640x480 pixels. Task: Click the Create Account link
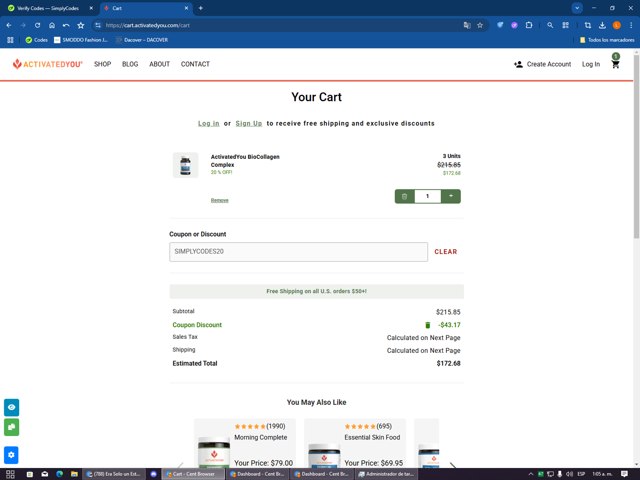coord(549,64)
